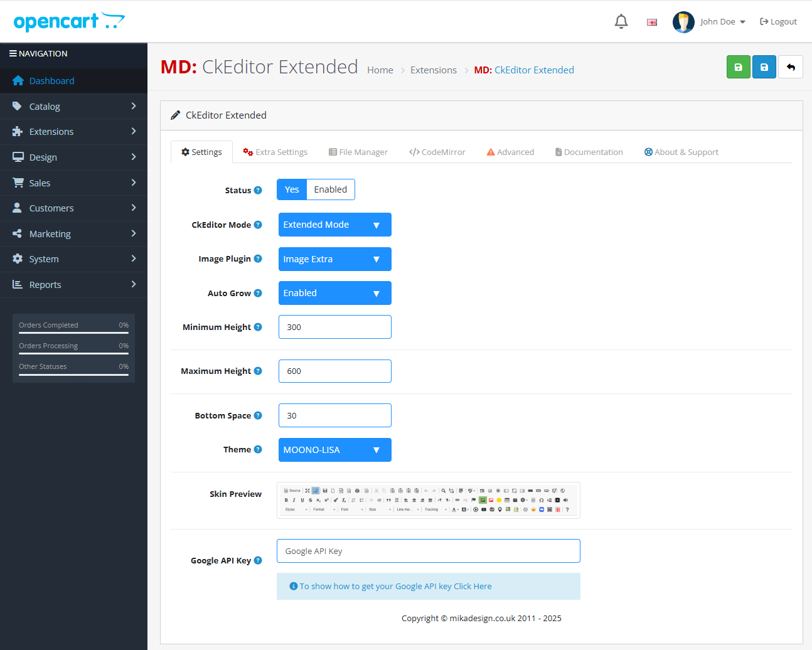812x650 pixels.
Task: Click the Other Statuses progress bar
Action: tap(73, 375)
